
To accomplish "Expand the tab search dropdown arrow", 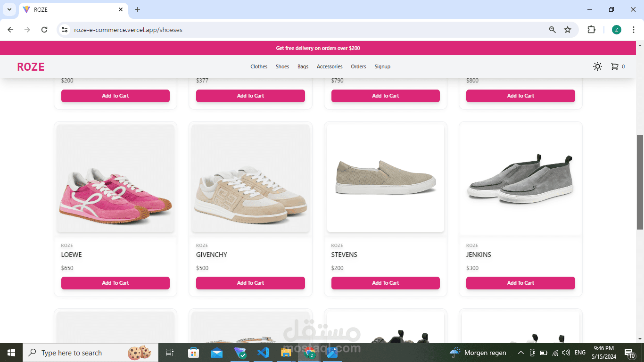I will pos(9,9).
